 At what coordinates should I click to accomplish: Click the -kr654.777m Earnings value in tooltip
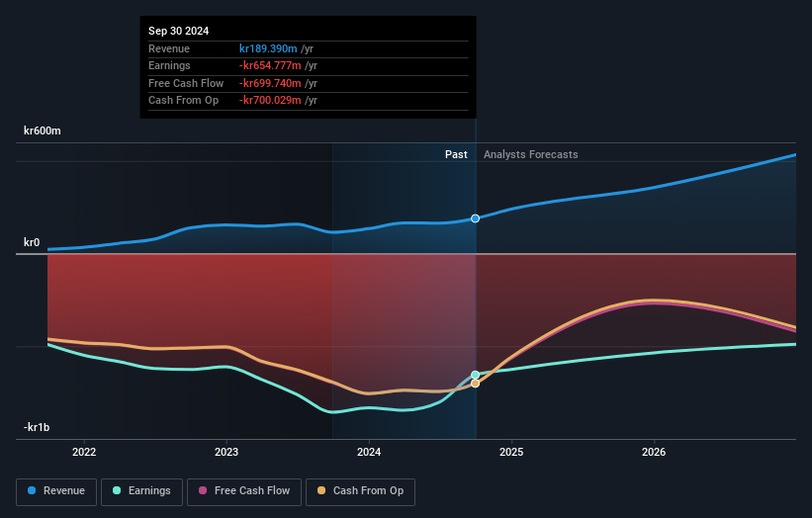(270, 65)
